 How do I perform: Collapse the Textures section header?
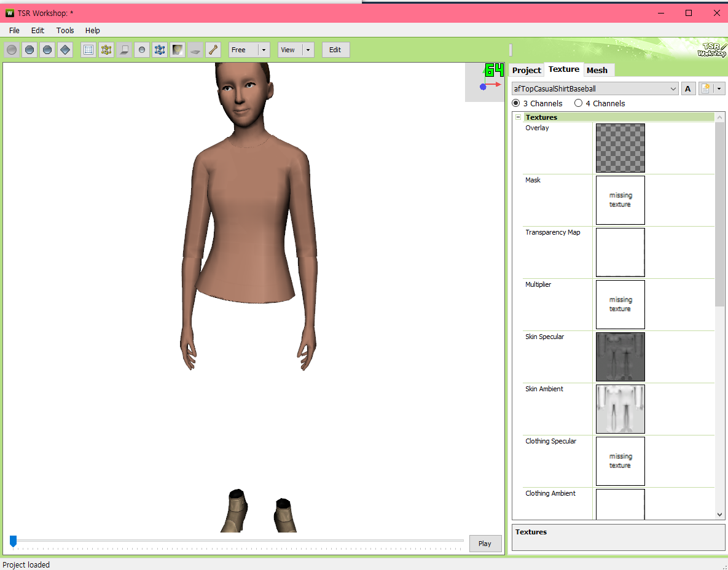click(x=518, y=117)
